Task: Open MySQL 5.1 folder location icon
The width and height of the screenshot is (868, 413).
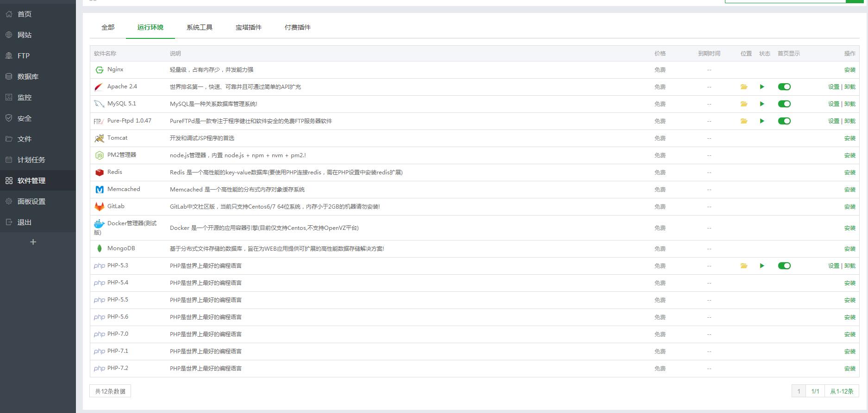Action: [x=744, y=104]
